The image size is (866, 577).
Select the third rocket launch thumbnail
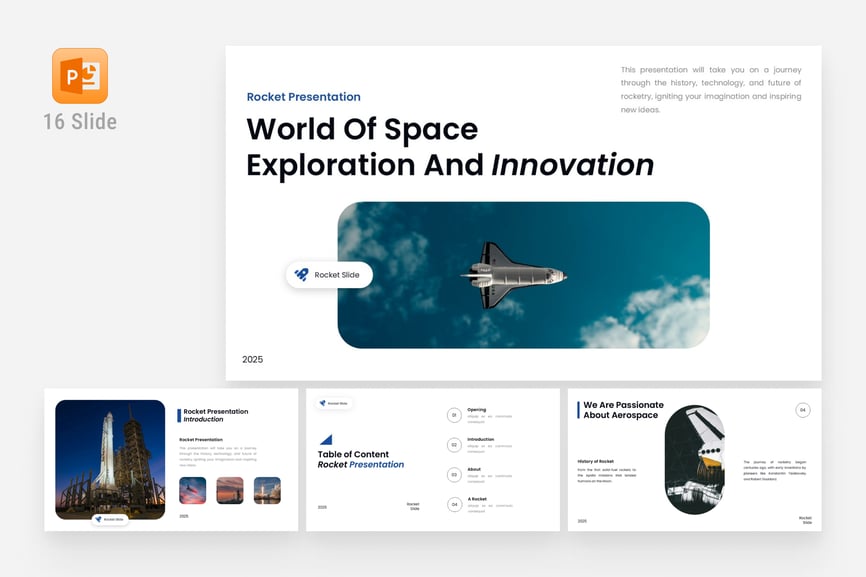coord(267,490)
